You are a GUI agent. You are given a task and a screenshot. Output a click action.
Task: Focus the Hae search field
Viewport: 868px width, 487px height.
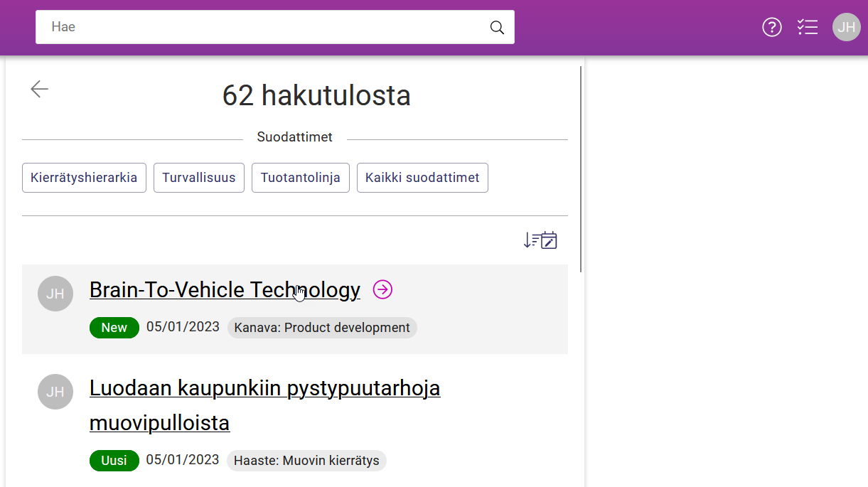pos(275,27)
